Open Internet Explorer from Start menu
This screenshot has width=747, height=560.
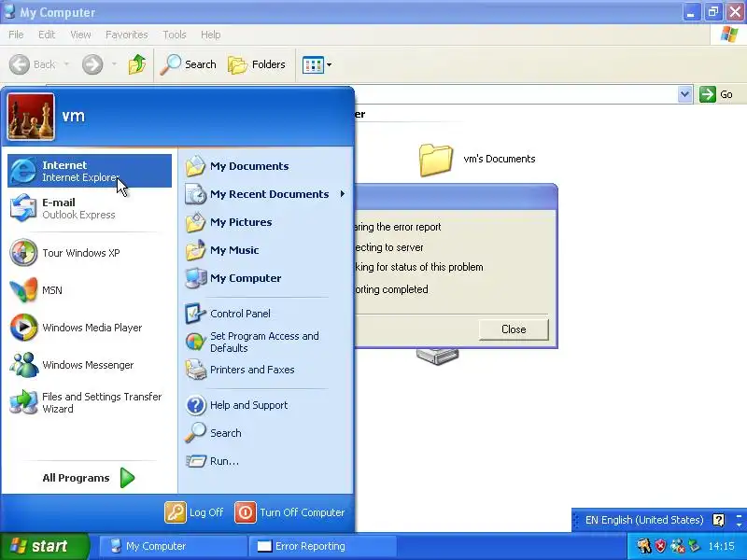(90, 171)
